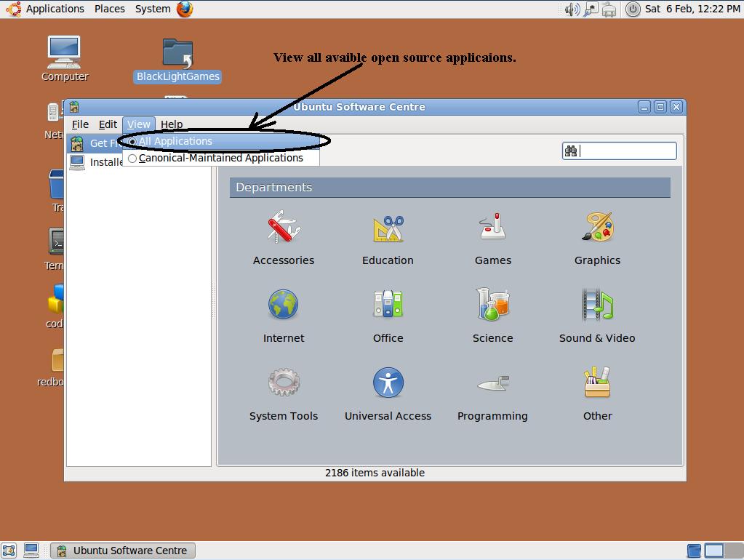
Task: Click the '2186 items available' status text
Action: tap(375, 473)
